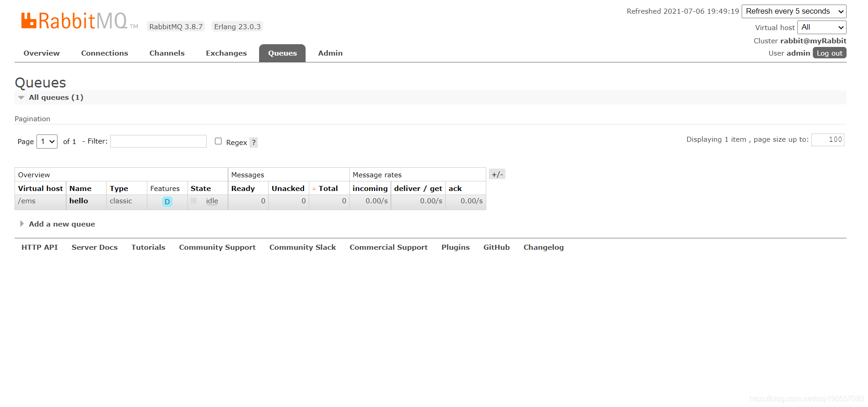The image size is (868, 407).
Task: Click the 'rabbit@myRabbit' cluster name
Action: click(813, 41)
